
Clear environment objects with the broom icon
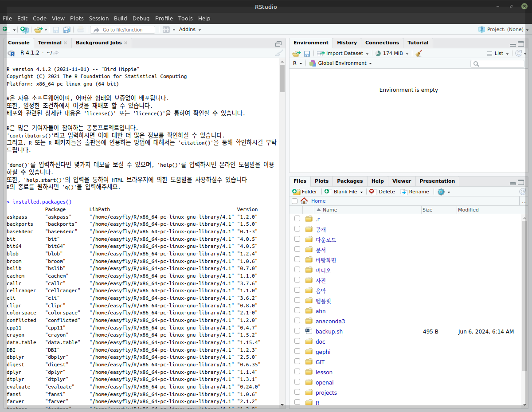pos(419,53)
